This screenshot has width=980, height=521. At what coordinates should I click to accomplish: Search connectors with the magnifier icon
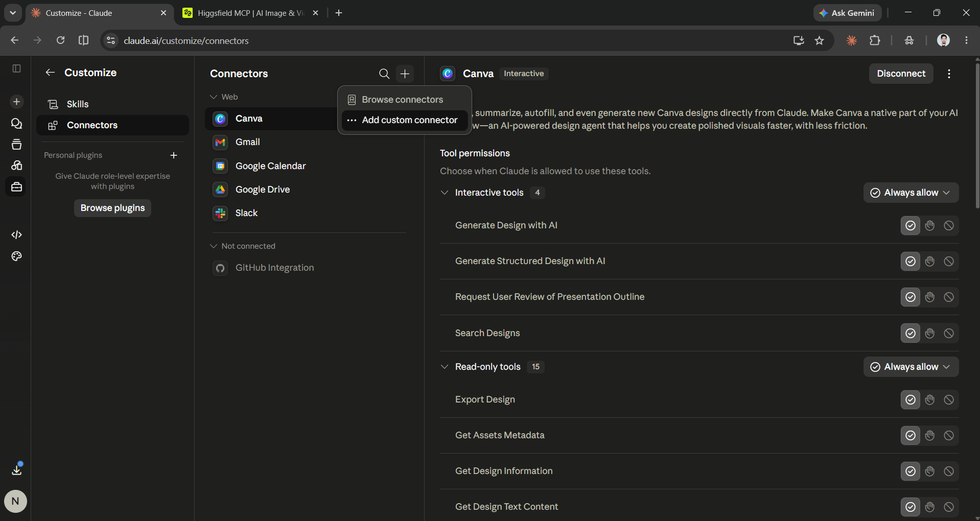384,74
